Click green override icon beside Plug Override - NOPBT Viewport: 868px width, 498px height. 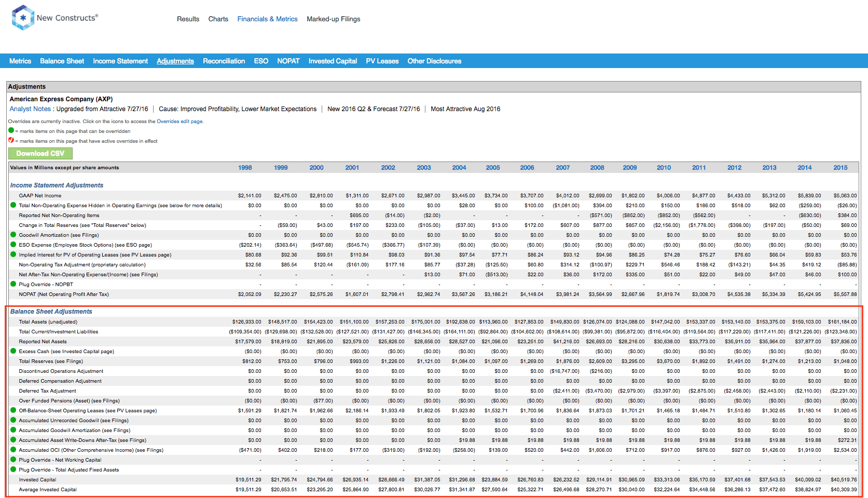tap(13, 284)
